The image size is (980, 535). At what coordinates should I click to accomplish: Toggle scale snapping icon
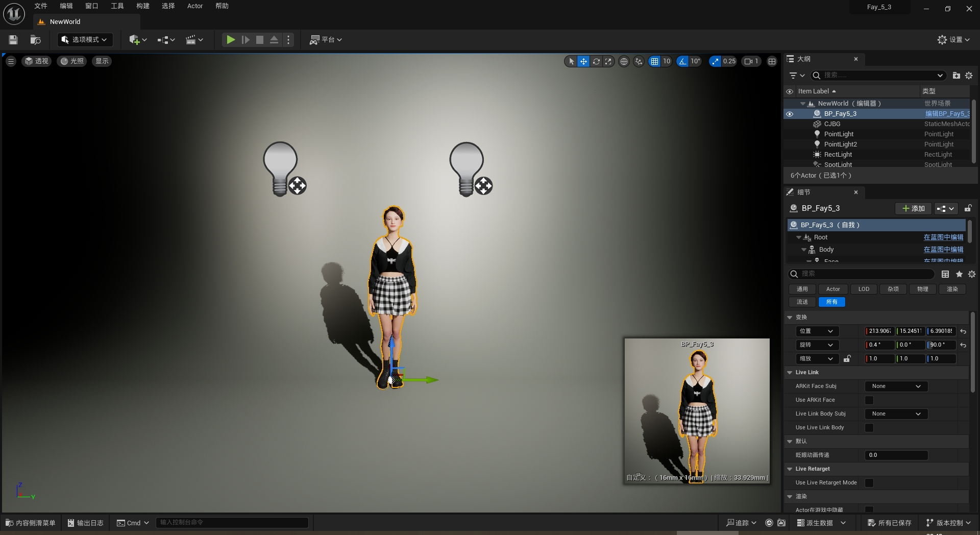[x=715, y=61]
